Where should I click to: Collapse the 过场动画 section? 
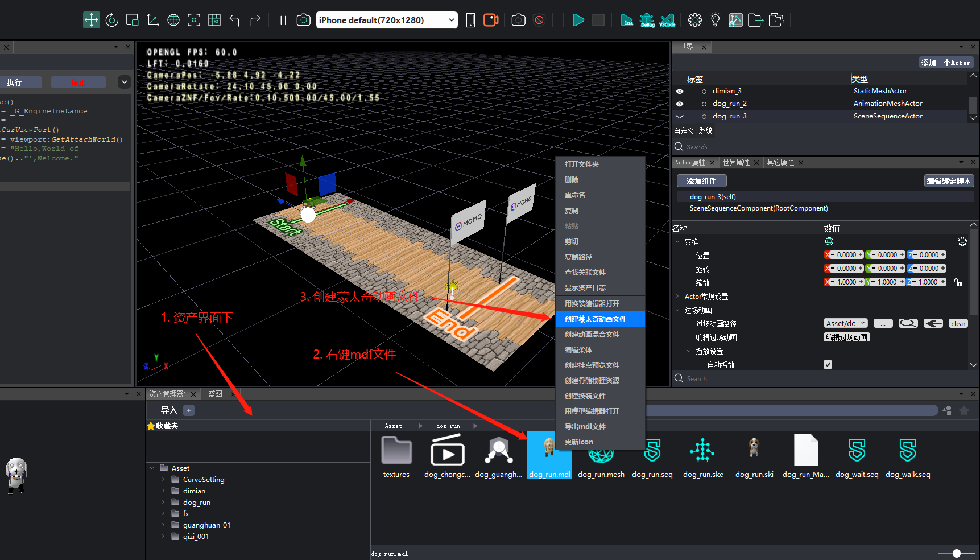click(677, 310)
